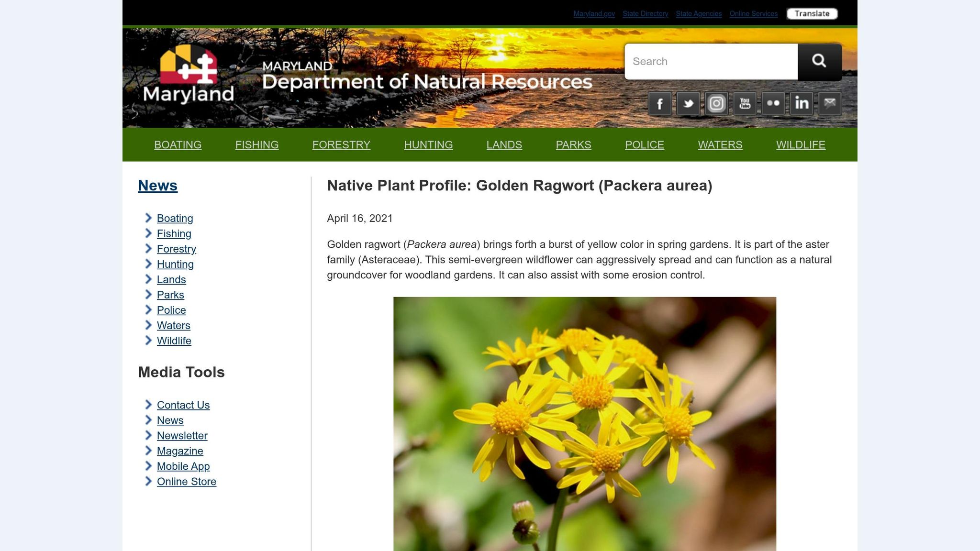Open the BOATING navigation menu item
Viewport: 980px width, 551px height.
(x=178, y=145)
